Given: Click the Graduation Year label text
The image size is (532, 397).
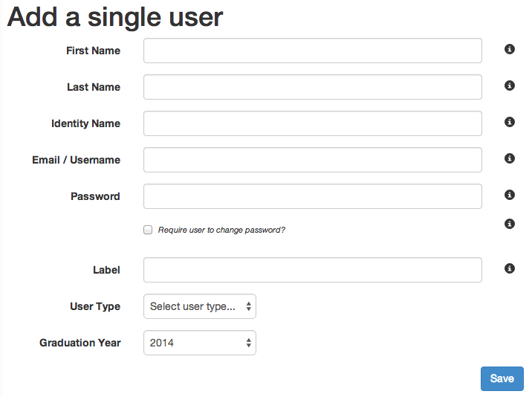Looking at the screenshot, I should coord(80,343).
